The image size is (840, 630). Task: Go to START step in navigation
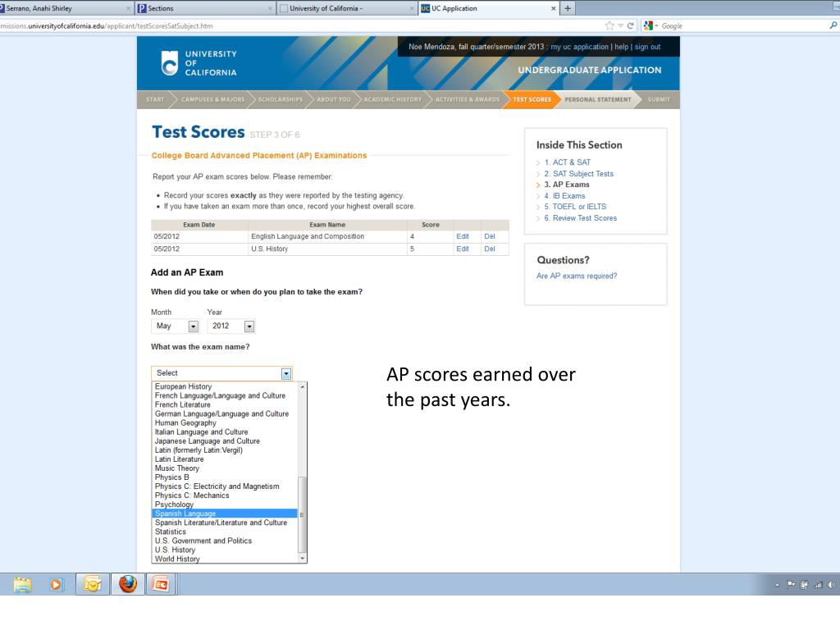pyautogui.click(x=155, y=99)
